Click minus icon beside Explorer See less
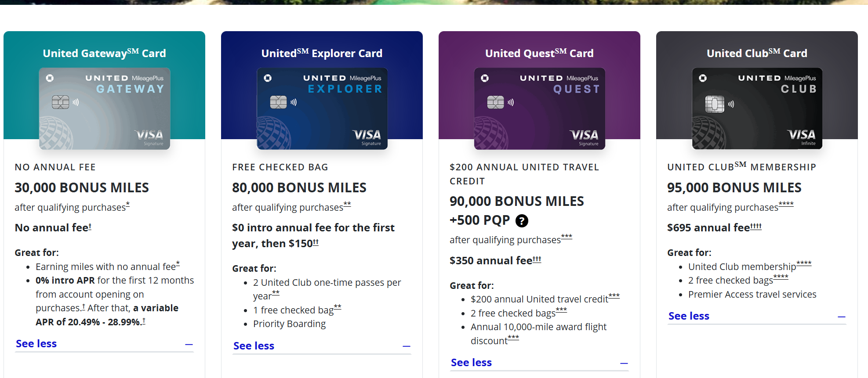The width and height of the screenshot is (868, 378). [407, 347]
